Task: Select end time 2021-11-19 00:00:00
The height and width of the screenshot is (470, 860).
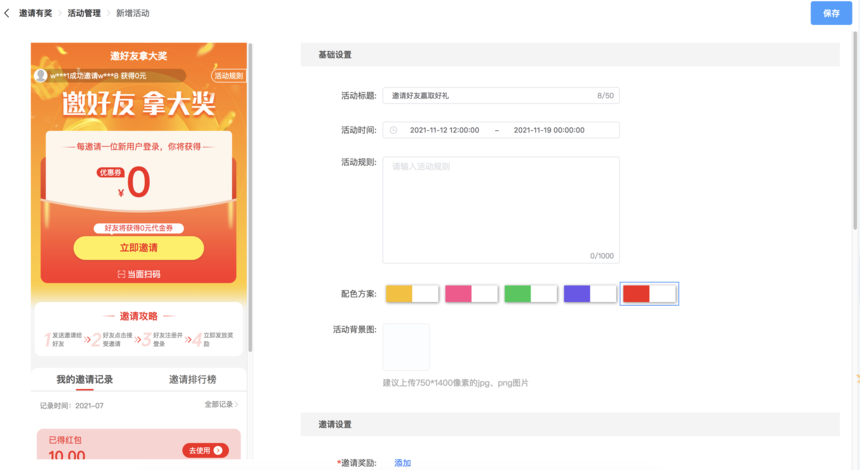Action: (x=548, y=130)
